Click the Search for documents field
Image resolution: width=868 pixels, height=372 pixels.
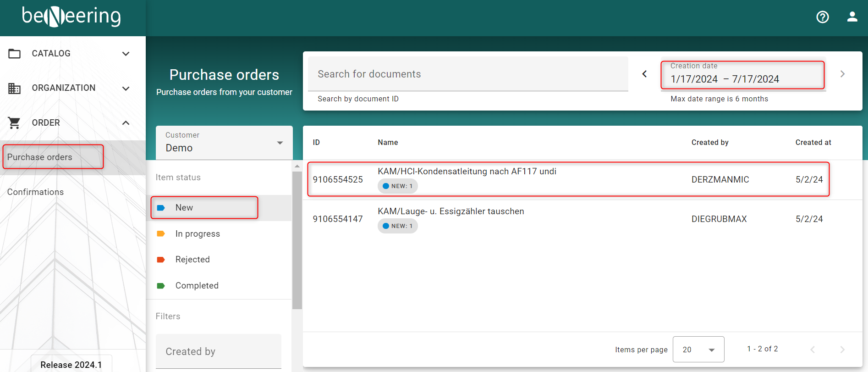click(467, 74)
